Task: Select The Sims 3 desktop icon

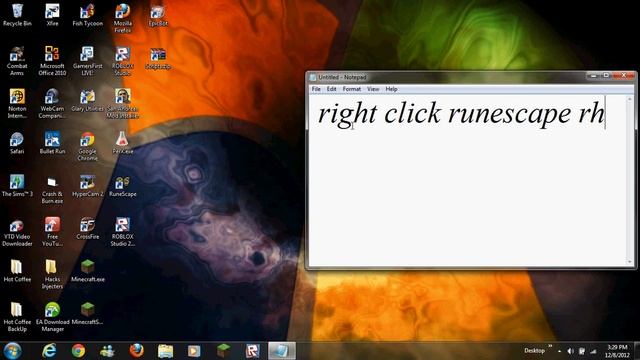Action: 17,185
